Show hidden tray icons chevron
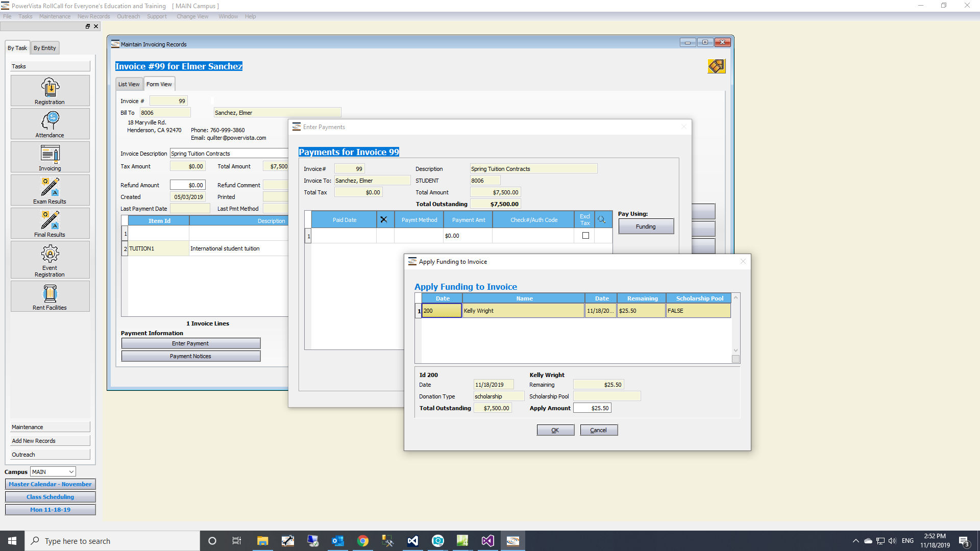This screenshot has height=551, width=980. [855, 541]
